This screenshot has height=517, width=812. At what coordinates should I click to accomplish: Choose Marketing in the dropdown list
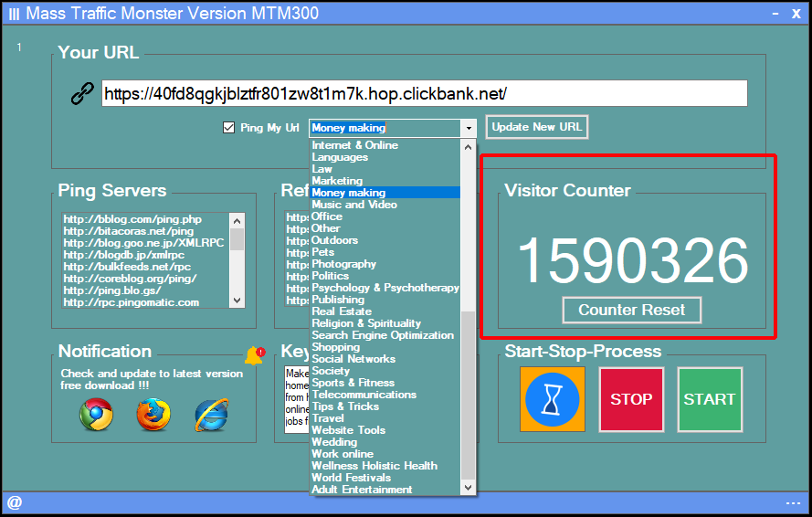pos(385,181)
